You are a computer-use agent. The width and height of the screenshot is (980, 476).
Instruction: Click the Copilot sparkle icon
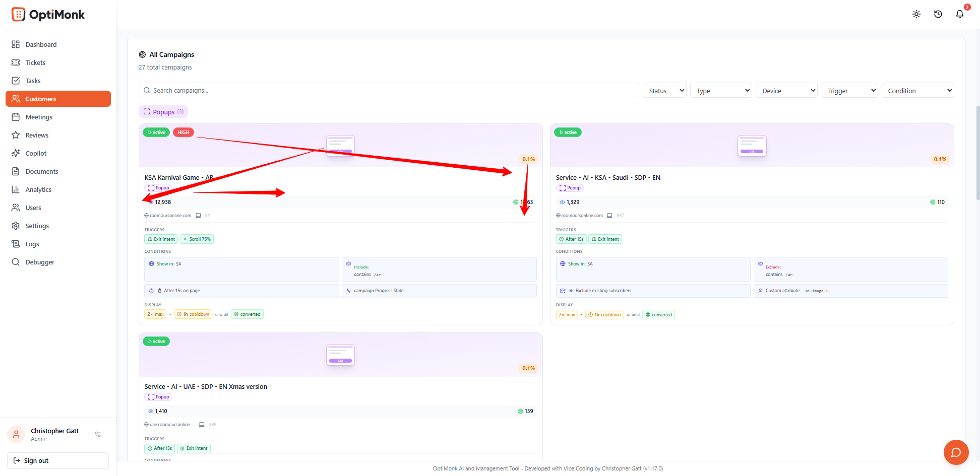click(x=16, y=153)
